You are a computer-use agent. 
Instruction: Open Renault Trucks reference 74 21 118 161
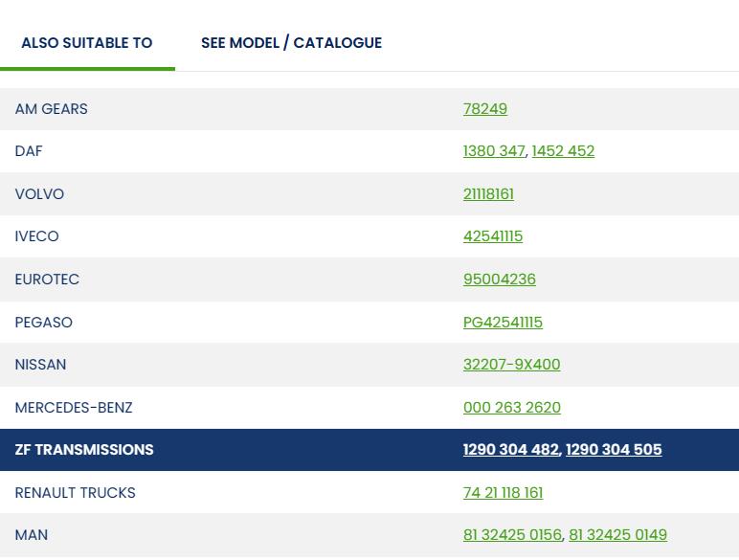tap(503, 493)
